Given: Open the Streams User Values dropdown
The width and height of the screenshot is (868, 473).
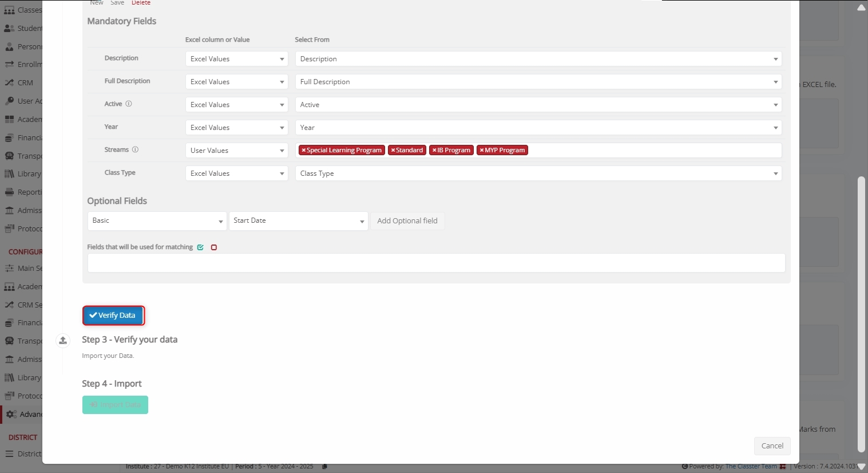Looking at the screenshot, I should 236,151.
